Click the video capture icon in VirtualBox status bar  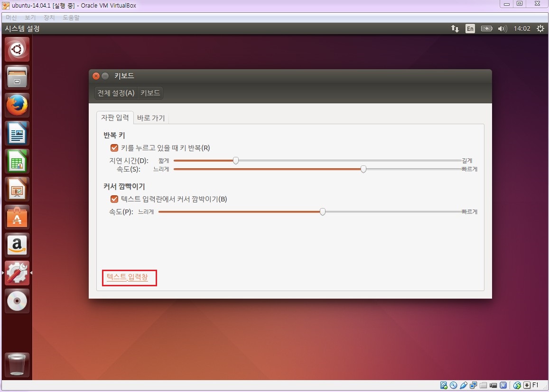[x=493, y=385]
